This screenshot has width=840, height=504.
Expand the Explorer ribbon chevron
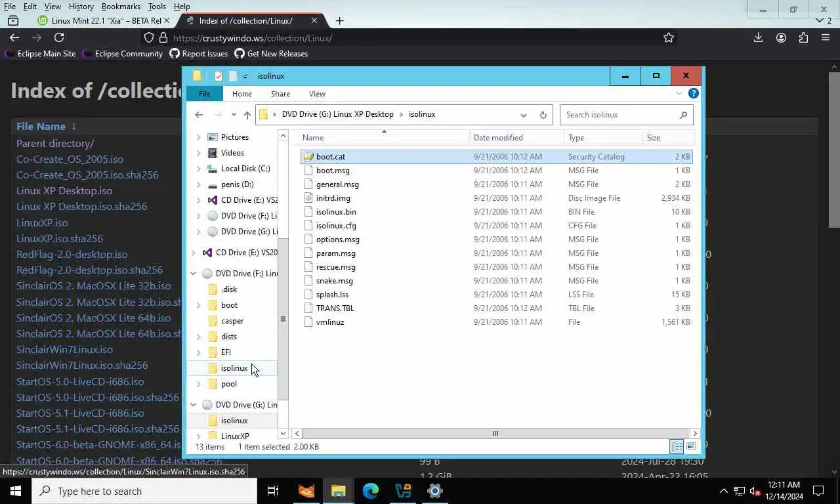pyautogui.click(x=679, y=94)
